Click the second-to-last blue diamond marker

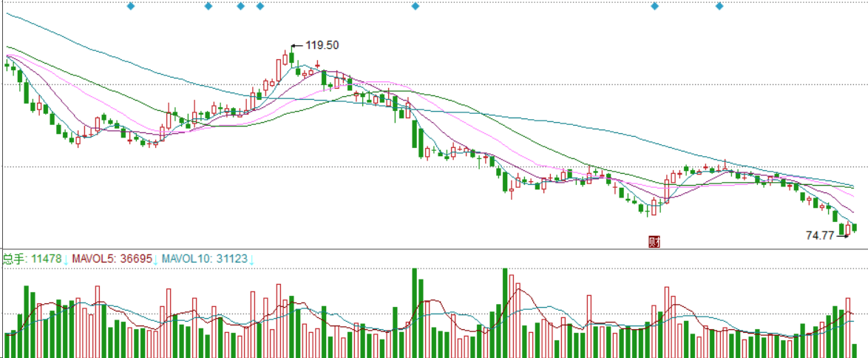655,6
